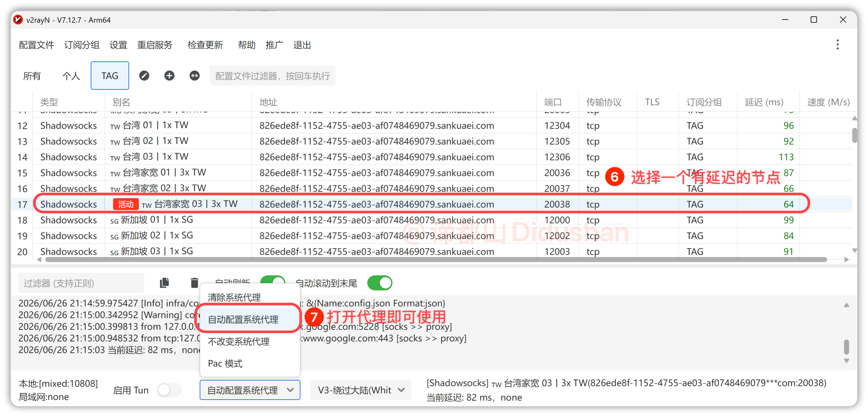Viewport: 868px width, 417px height.
Task: Click log panel scroll up arrow
Action: 846,305
